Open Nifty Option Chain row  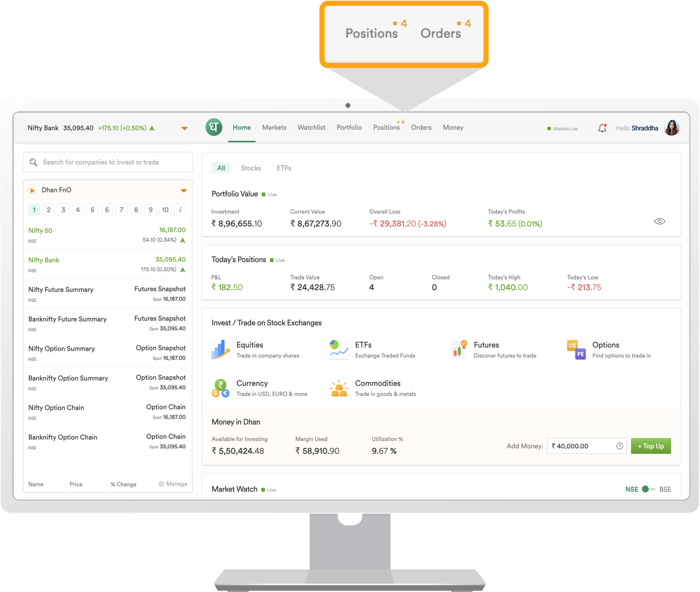point(108,412)
